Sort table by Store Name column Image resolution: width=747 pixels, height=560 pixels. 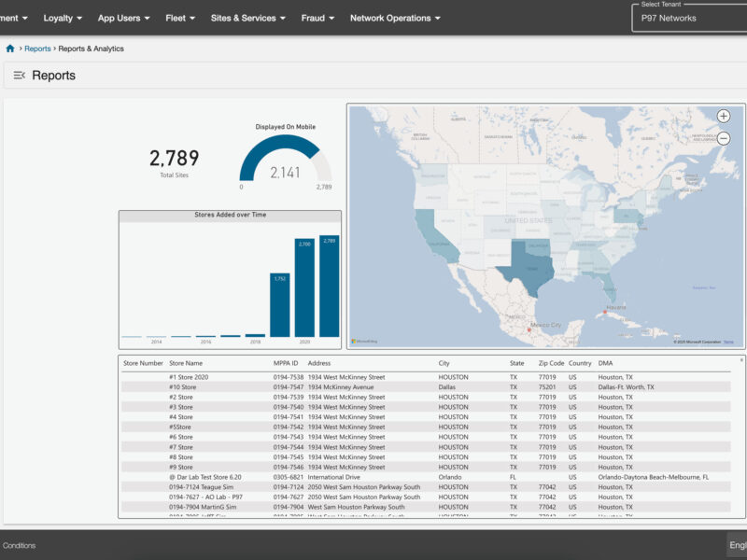point(186,363)
